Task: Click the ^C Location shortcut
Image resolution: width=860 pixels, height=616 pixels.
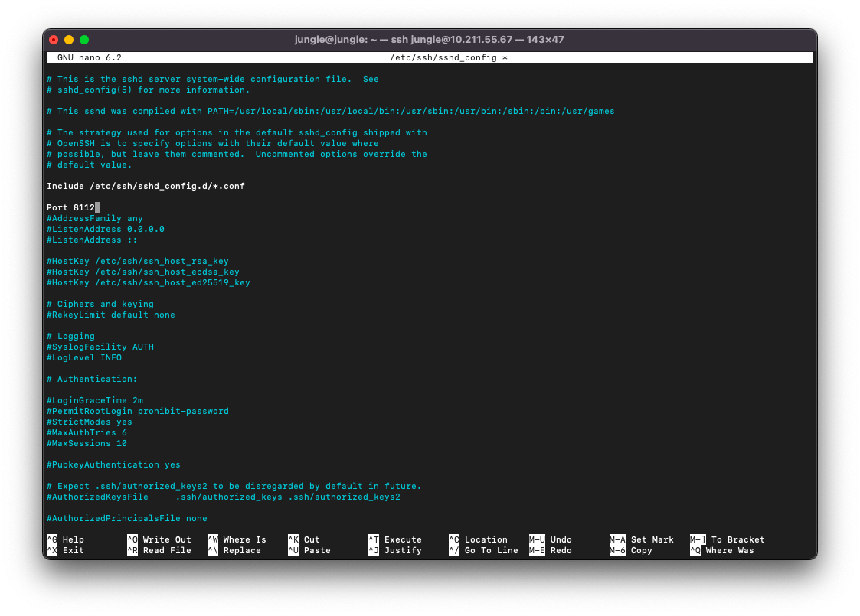Action: coord(478,539)
